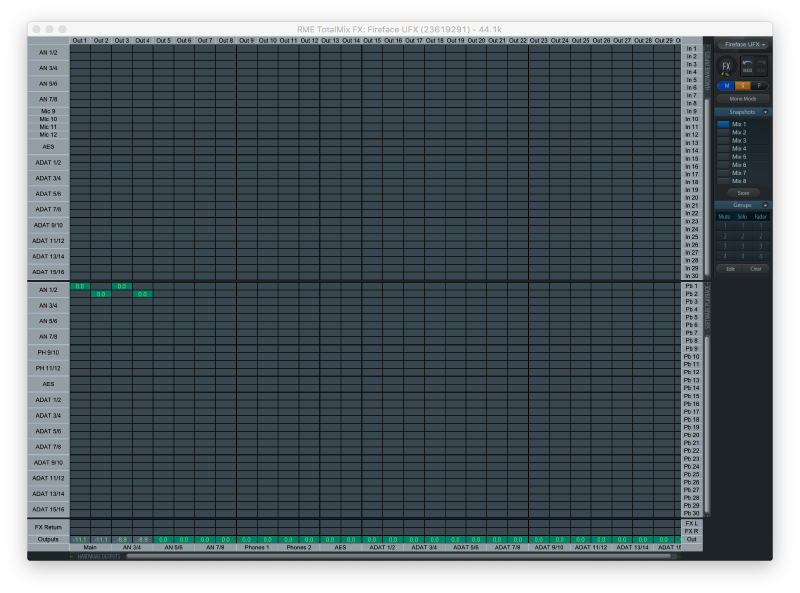Collapse the Snapshots panel arrow
This screenshot has height=593, width=800.
pyautogui.click(x=765, y=112)
